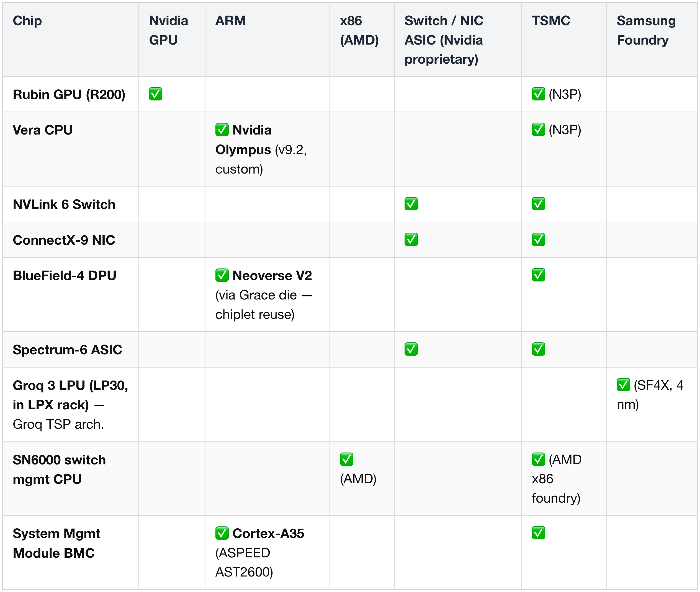Click the Samsung Foundry SF4X checkmark
700x592 pixels.
[623, 385]
